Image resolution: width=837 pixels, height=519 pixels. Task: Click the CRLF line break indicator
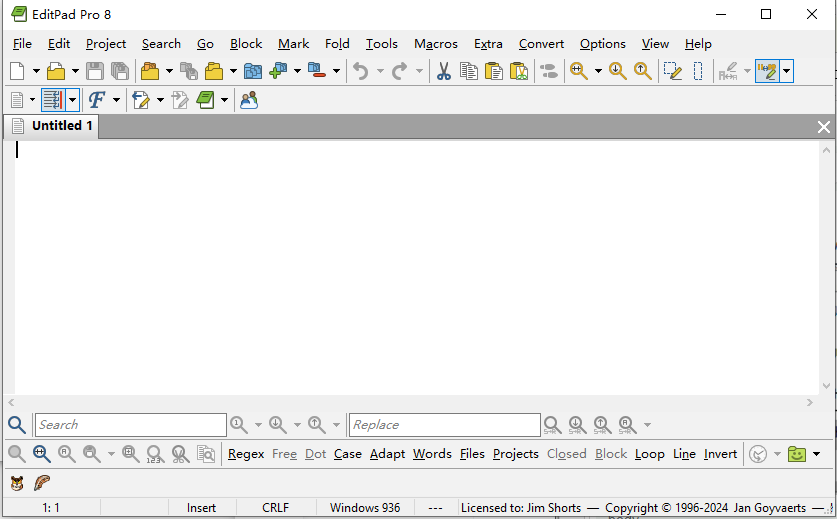click(x=275, y=508)
